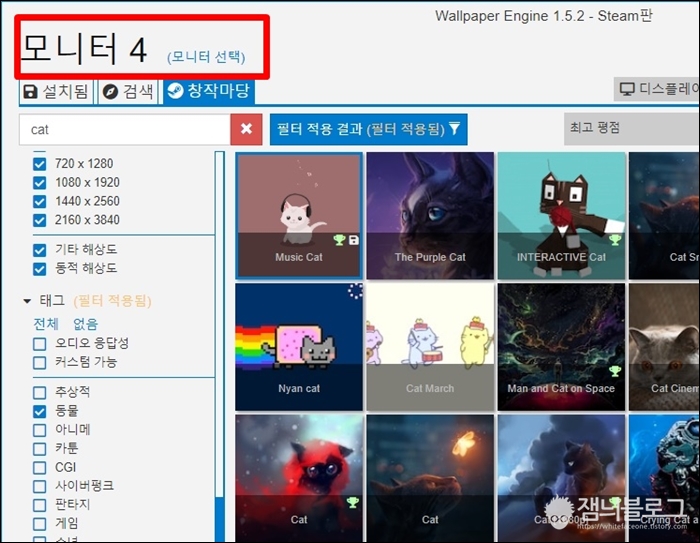The width and height of the screenshot is (700, 543).
Task: Click the 태그 section heading
Action: (x=52, y=301)
